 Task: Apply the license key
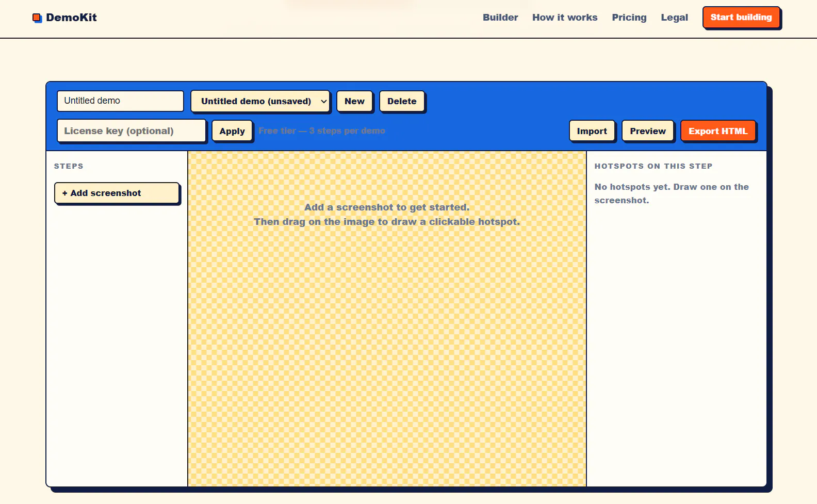pos(232,131)
